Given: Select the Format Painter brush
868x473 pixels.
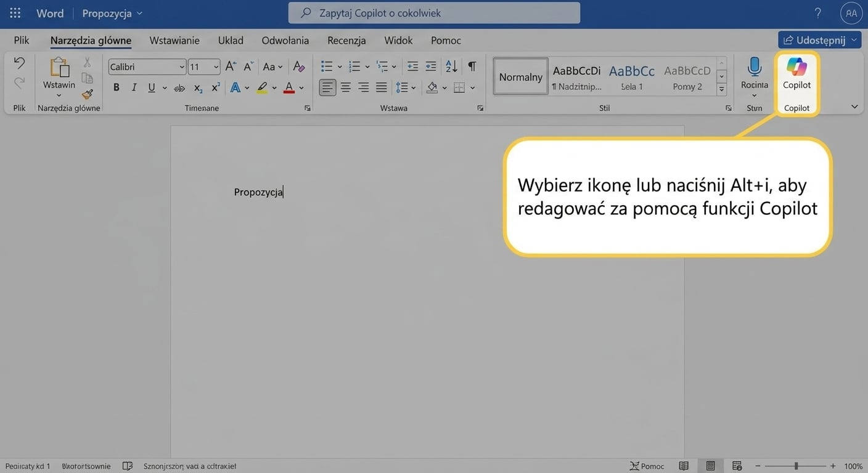Looking at the screenshot, I should [x=87, y=94].
